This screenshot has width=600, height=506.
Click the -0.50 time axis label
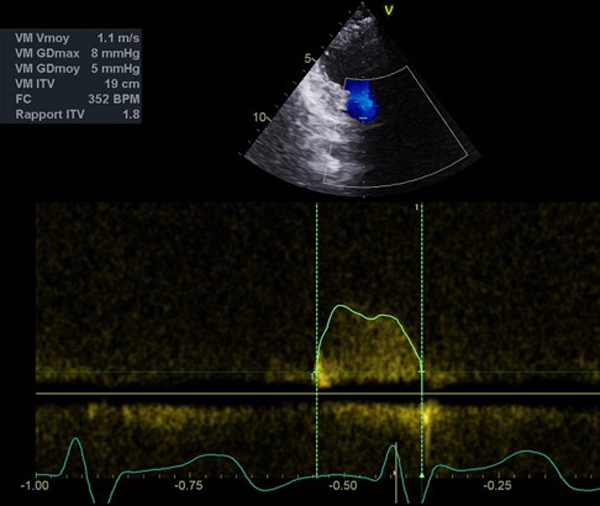click(x=343, y=486)
